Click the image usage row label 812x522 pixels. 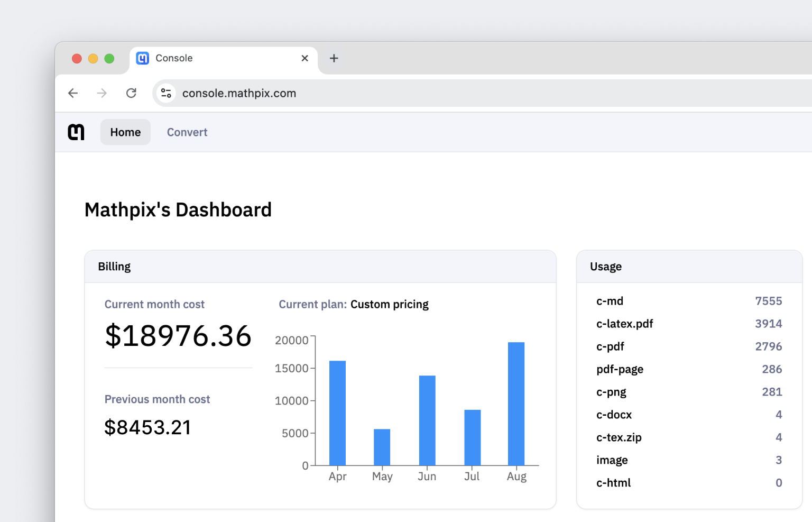(x=612, y=460)
